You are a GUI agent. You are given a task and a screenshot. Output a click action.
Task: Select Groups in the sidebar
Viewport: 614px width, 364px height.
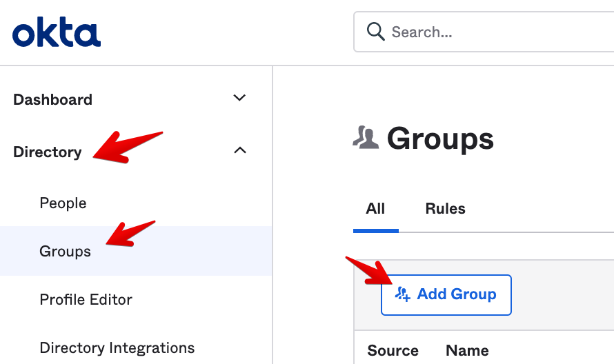[x=65, y=252]
